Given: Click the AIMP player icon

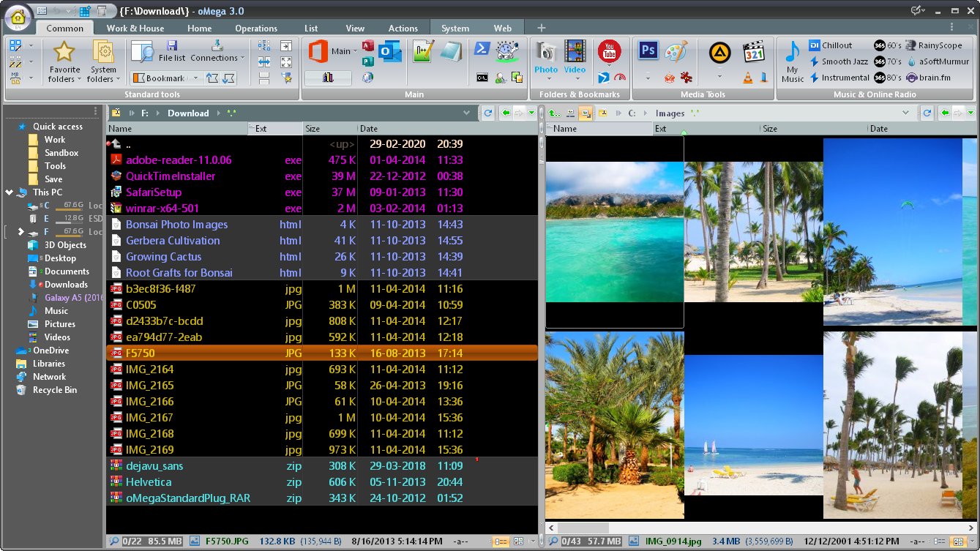Looking at the screenshot, I should point(719,51).
